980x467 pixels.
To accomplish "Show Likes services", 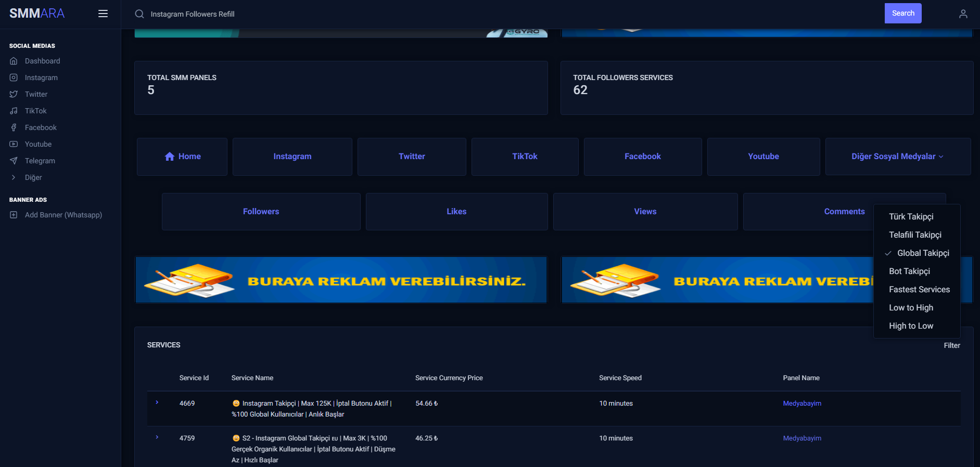I will tap(456, 212).
